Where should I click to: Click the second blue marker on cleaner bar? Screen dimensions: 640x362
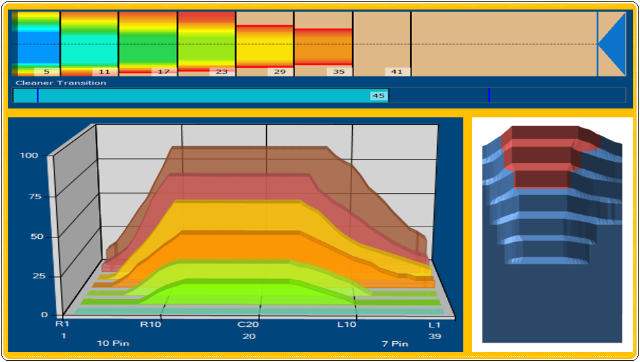[489, 95]
